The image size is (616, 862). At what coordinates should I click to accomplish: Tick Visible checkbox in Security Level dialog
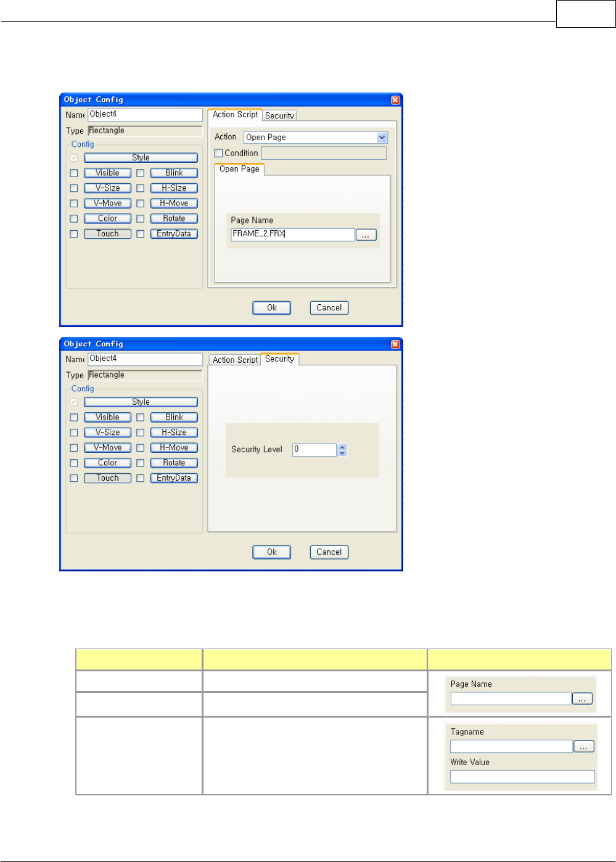pyautogui.click(x=74, y=418)
